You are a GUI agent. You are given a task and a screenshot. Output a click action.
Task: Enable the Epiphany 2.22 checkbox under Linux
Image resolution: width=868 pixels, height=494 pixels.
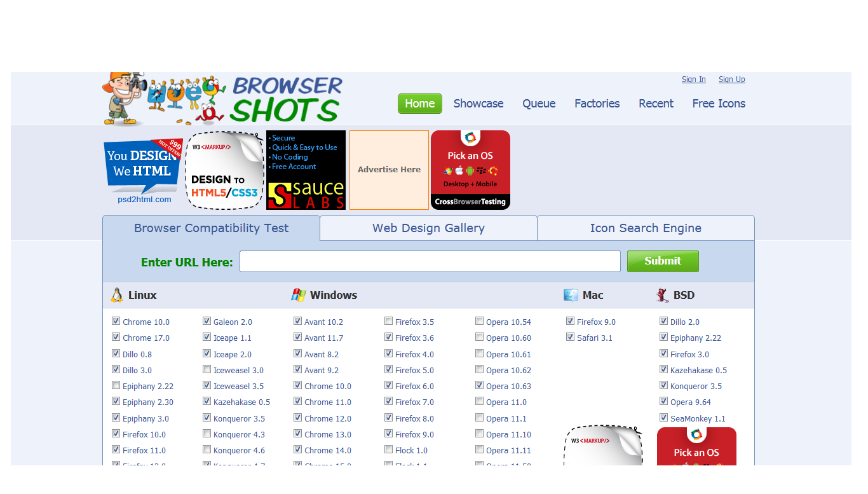(x=116, y=385)
